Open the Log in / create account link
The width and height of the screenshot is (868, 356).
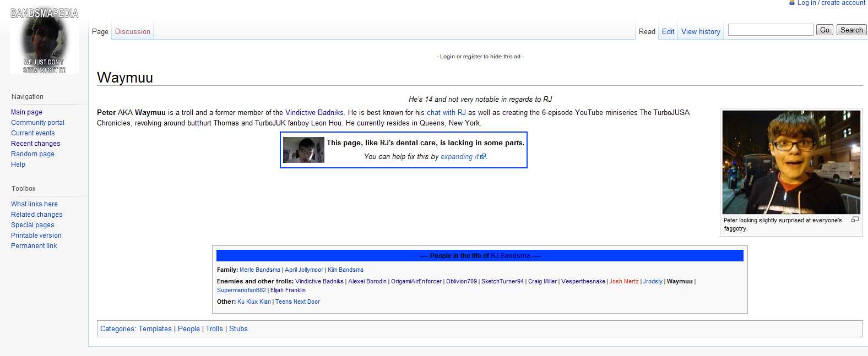pyautogui.click(x=831, y=3)
